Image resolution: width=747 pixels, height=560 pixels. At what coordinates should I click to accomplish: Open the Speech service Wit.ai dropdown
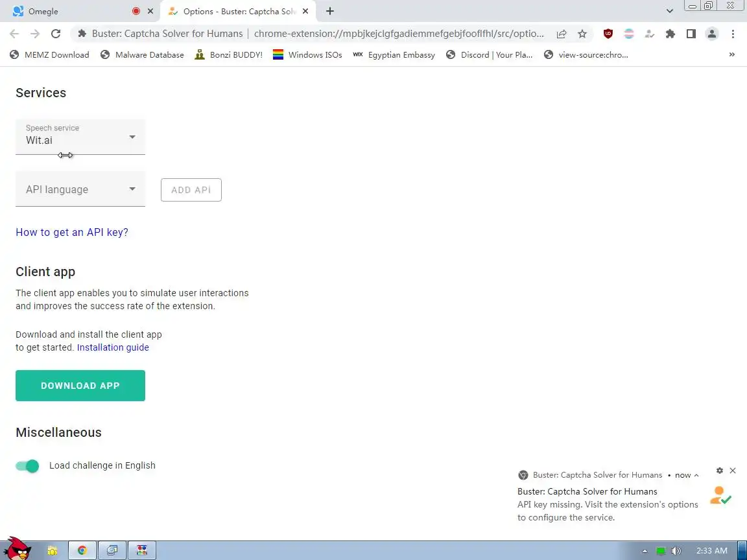tap(80, 137)
